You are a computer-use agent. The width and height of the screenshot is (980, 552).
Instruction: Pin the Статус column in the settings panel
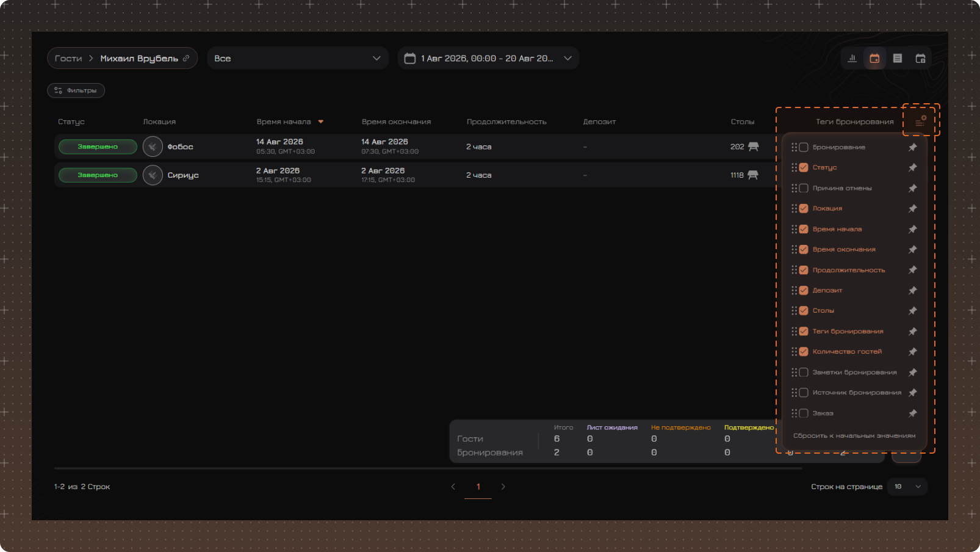(x=912, y=167)
